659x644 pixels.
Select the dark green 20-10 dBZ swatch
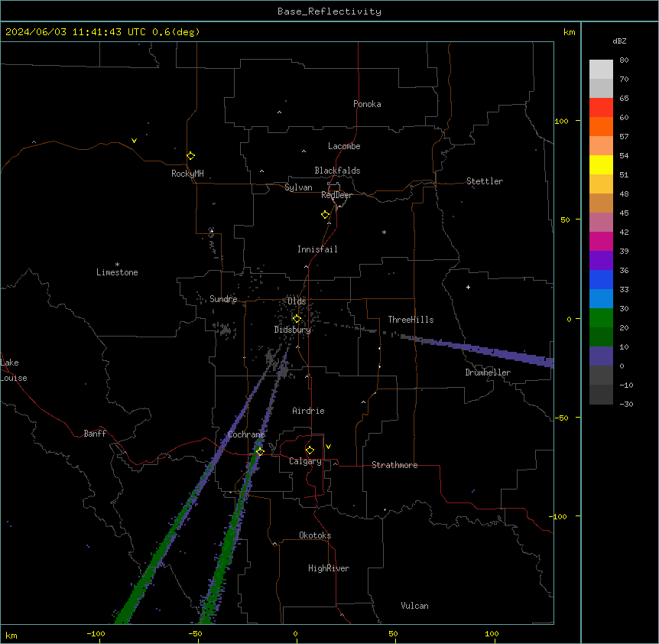601,337
